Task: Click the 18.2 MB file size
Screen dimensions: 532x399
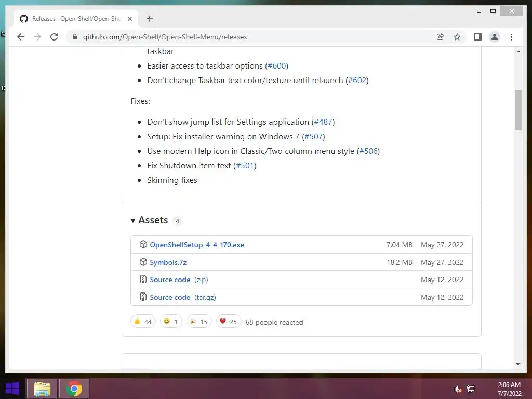Action: 400,262
